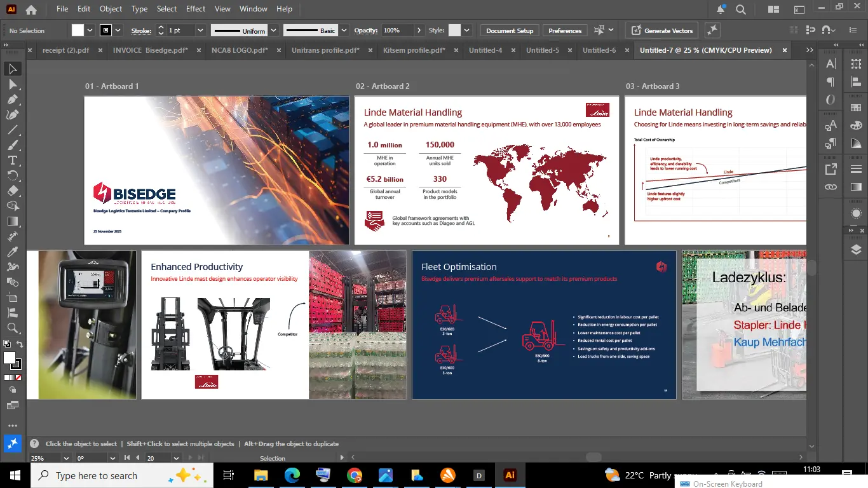Open the Object menu
Screen dimensions: 868x488
pos(111,9)
